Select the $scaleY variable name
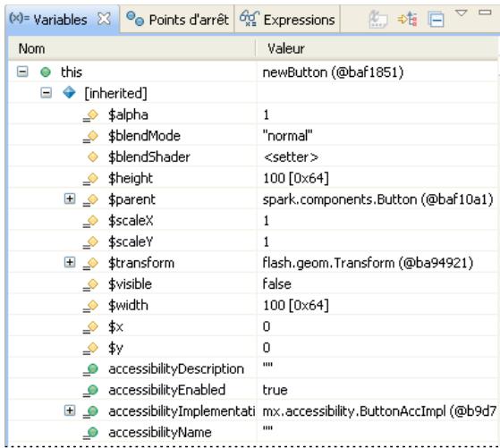This screenshot has width=500, height=448. pos(131,242)
